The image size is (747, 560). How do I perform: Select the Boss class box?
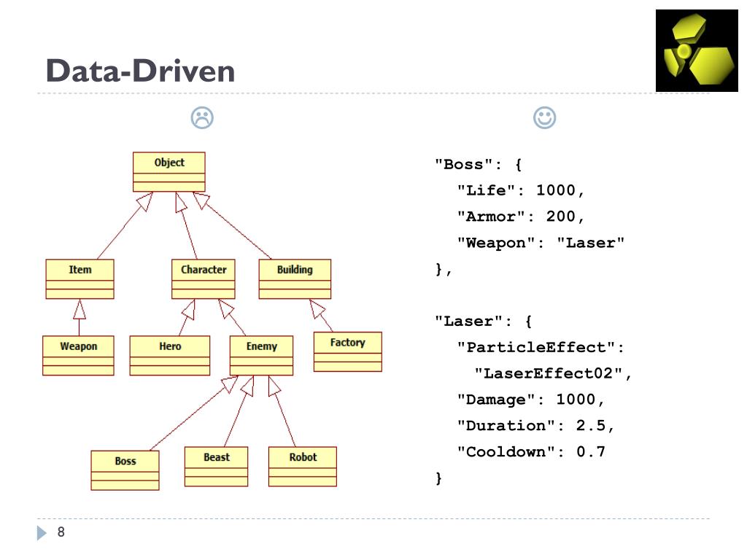click(125, 470)
